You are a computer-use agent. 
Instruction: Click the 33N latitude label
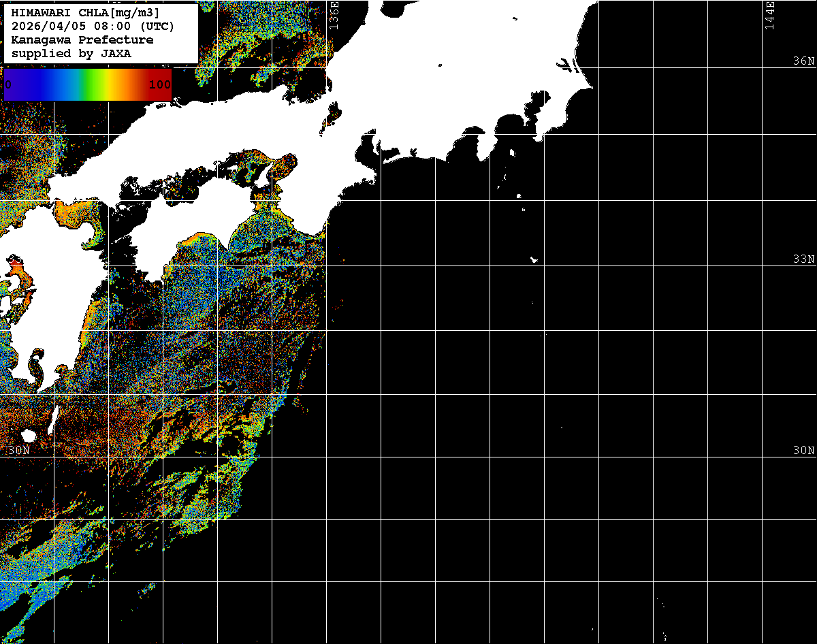point(803,259)
